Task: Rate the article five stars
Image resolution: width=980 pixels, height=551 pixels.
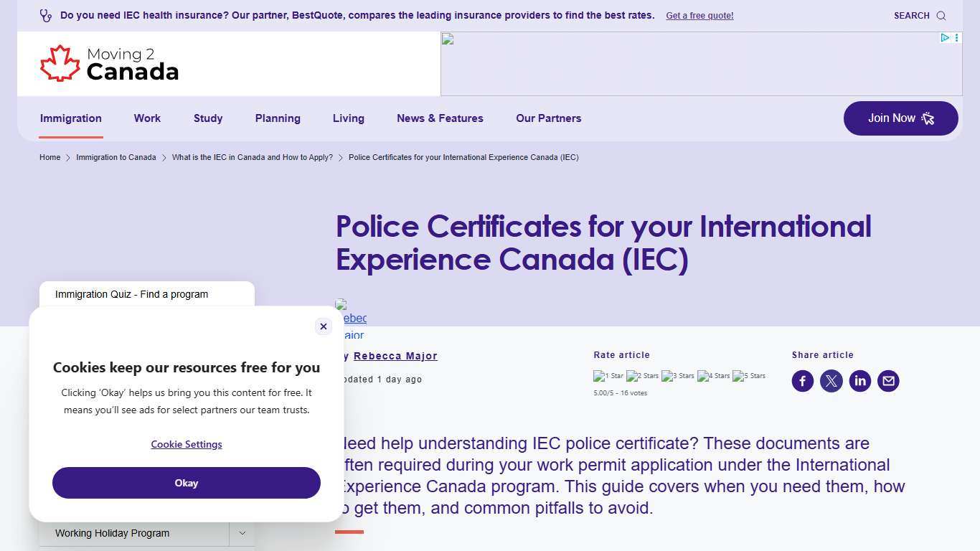Action: (748, 375)
